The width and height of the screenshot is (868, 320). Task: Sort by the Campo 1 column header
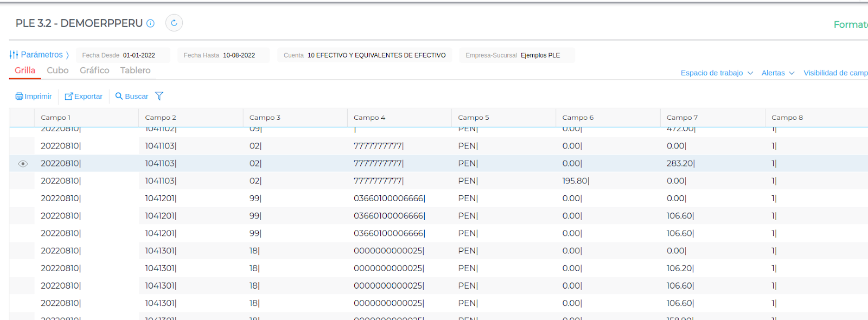click(x=86, y=118)
